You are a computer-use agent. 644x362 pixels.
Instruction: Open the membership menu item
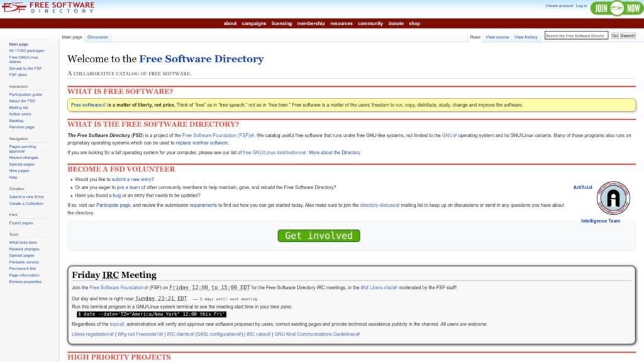pos(311,23)
